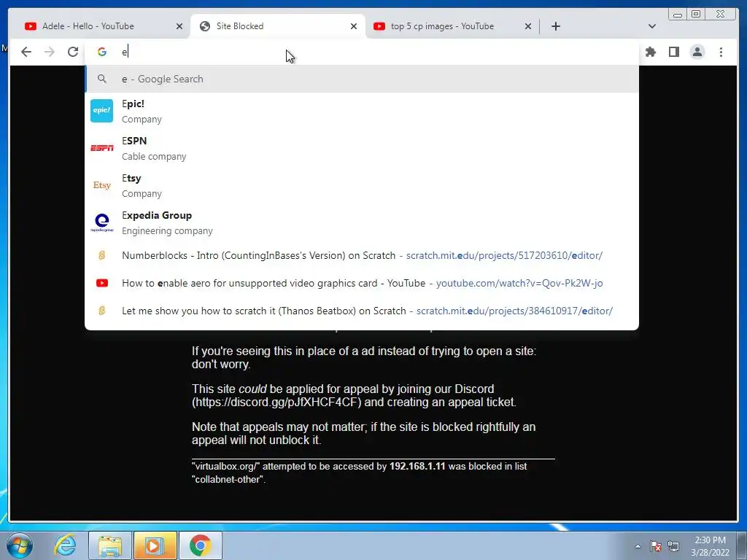This screenshot has width=747, height=560.
Task: Click the network tray icon
Action: click(673, 546)
